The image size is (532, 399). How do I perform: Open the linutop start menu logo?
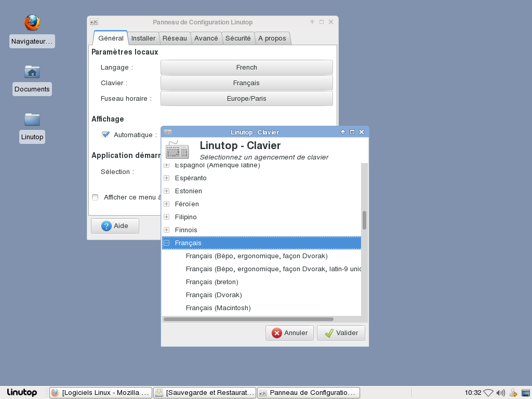[22, 393]
